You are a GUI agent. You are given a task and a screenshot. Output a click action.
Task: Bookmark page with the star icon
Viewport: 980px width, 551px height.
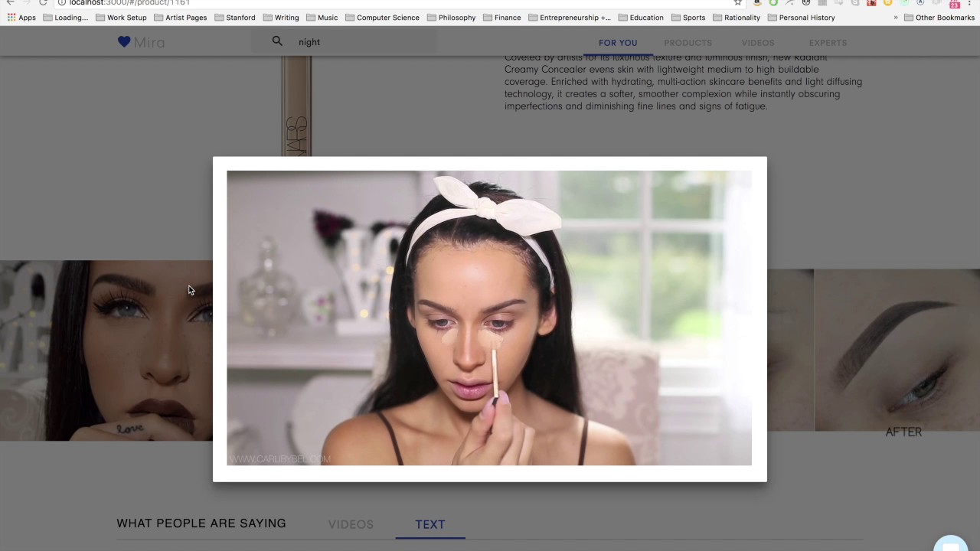[738, 3]
